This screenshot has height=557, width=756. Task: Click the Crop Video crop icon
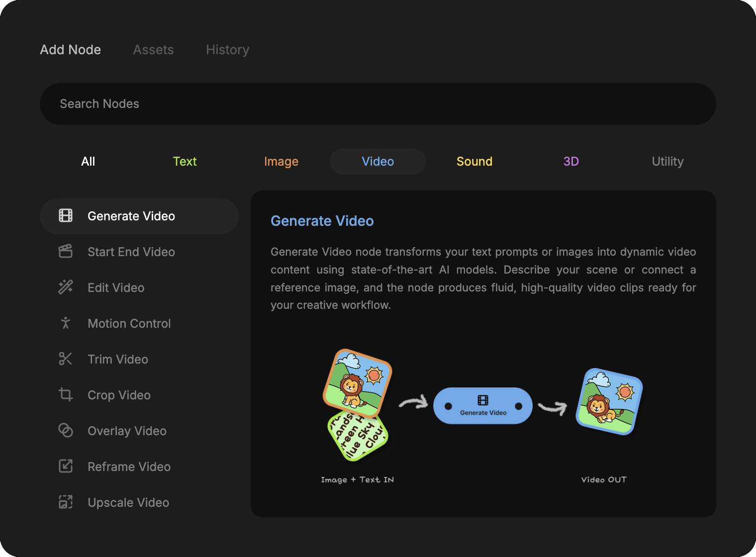point(66,395)
